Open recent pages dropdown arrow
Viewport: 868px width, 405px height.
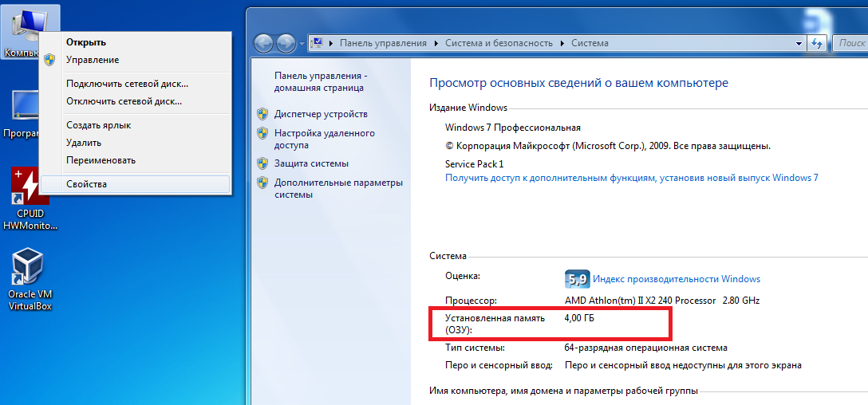coord(302,43)
